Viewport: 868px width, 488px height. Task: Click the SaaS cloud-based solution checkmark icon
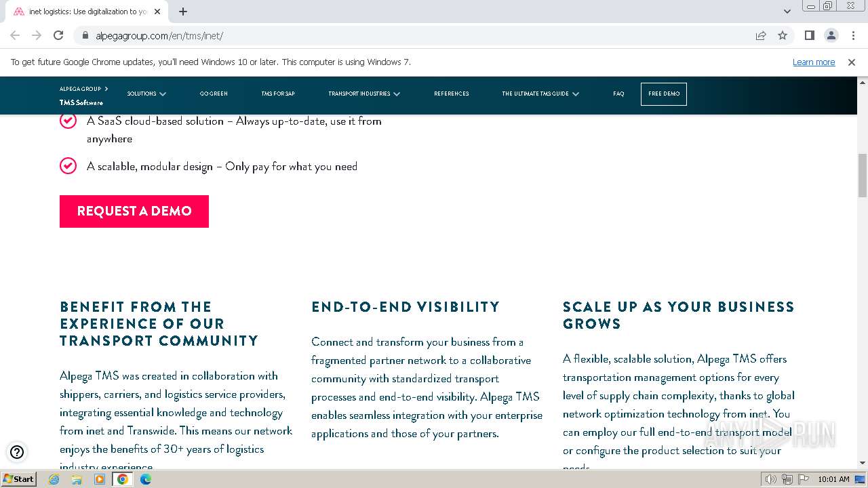coord(68,121)
